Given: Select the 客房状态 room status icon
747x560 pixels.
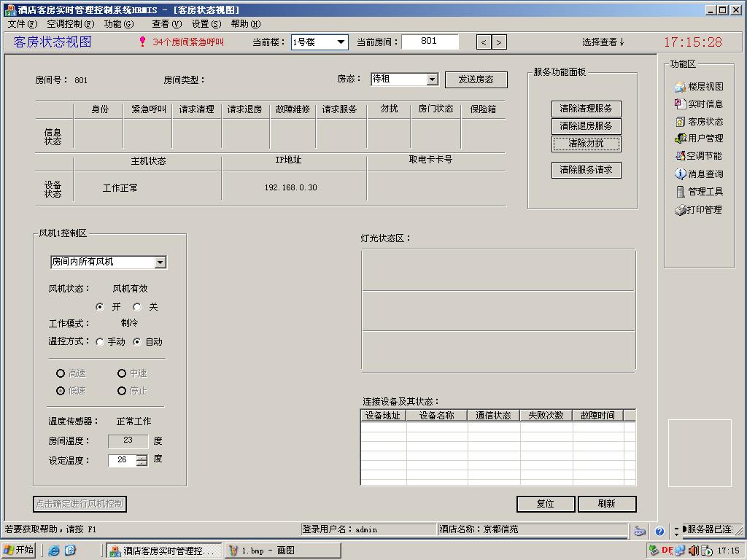Looking at the screenshot, I should (699, 120).
